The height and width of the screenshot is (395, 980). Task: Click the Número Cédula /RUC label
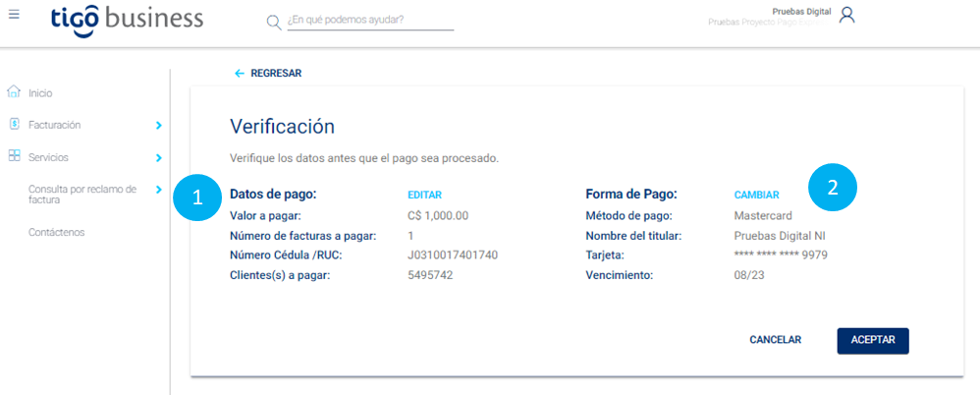[x=286, y=255]
